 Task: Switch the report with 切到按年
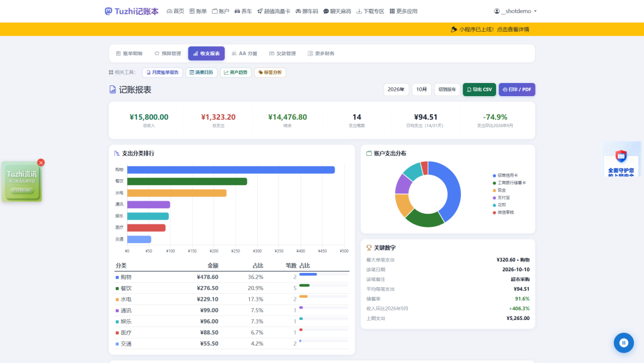coord(447,89)
